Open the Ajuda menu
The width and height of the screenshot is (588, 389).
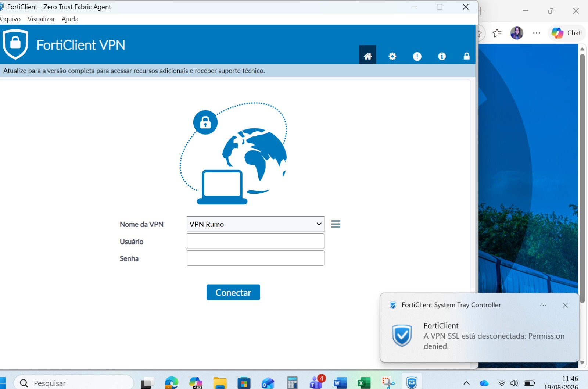point(70,19)
